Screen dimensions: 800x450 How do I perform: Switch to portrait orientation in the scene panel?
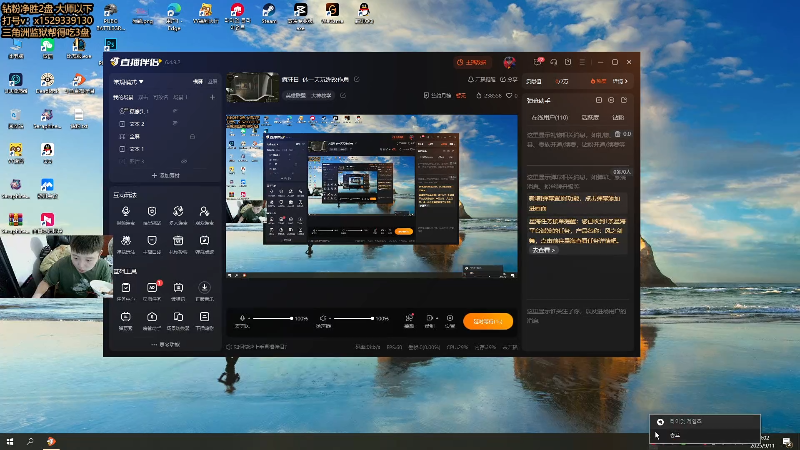213,82
